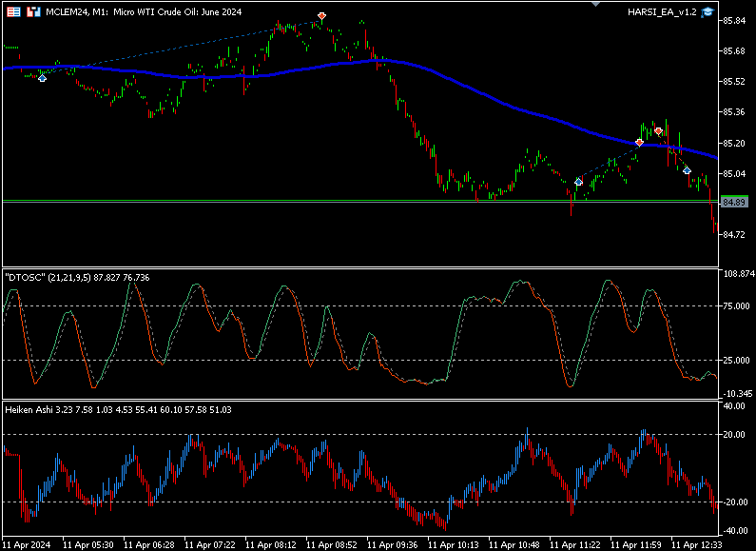Select the red sell arrow at the price peak
The width and height of the screenshot is (756, 551).
point(321,16)
